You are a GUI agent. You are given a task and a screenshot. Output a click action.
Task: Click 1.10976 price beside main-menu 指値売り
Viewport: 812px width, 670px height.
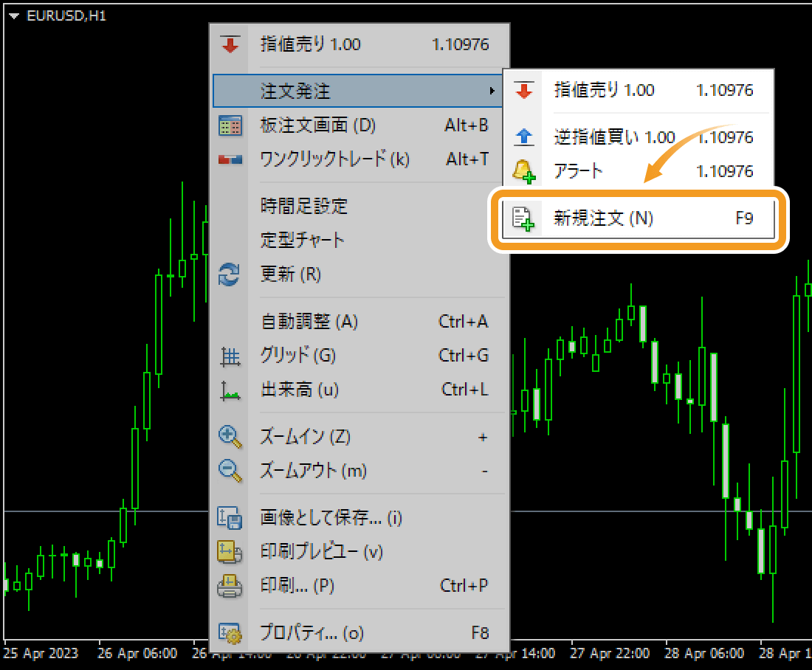tap(461, 44)
